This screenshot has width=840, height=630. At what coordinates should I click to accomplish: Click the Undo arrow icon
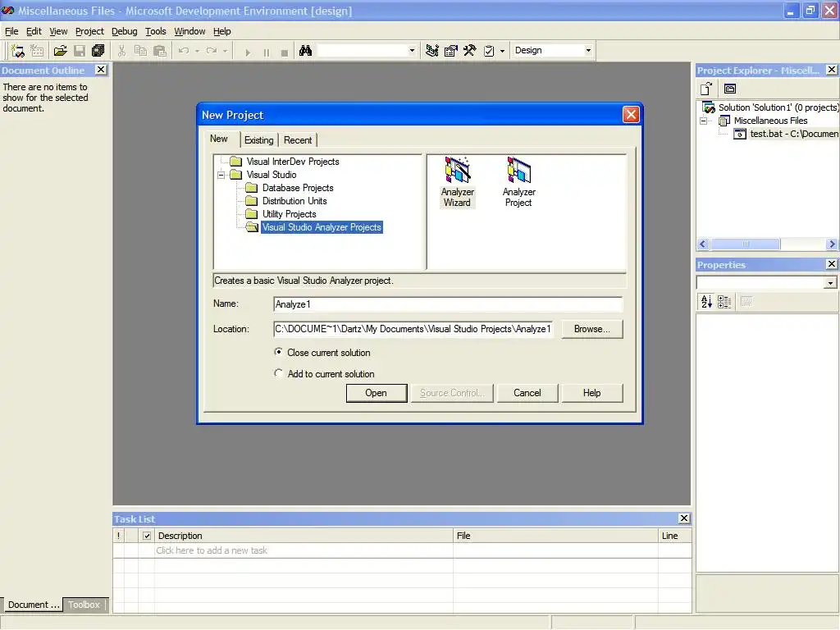coord(184,51)
